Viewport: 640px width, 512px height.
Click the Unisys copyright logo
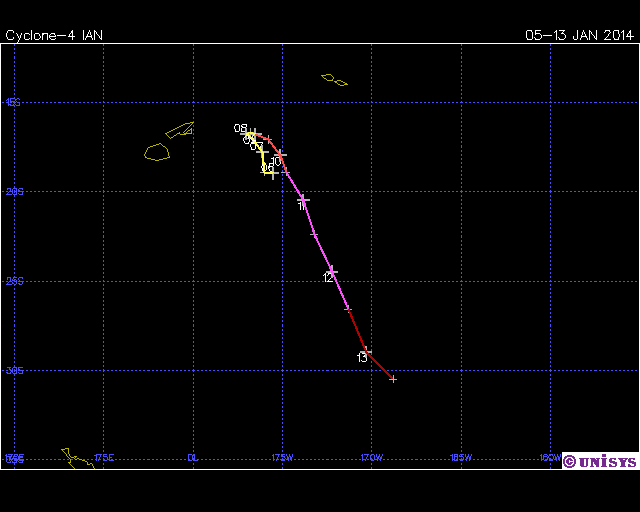click(599, 461)
